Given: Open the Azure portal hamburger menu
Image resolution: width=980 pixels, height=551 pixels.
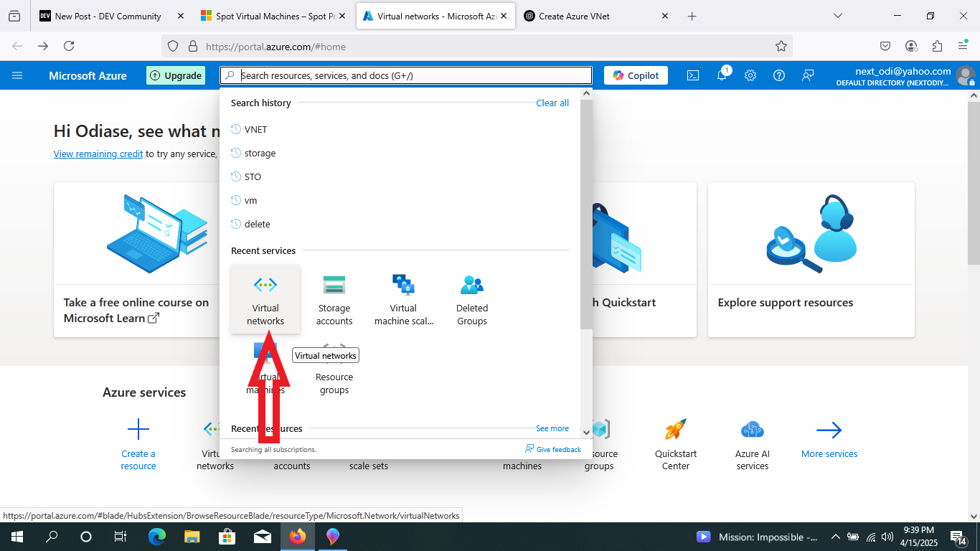Looking at the screenshot, I should [x=17, y=75].
